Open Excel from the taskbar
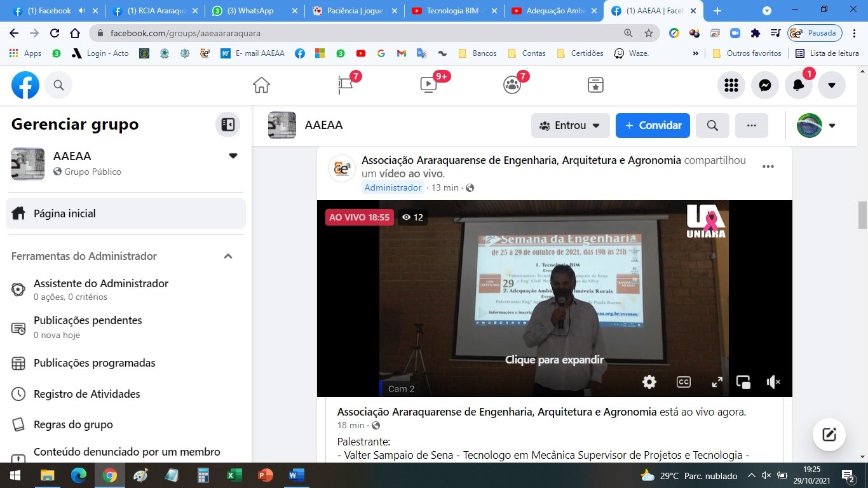This screenshot has width=868, height=488. coord(234,475)
